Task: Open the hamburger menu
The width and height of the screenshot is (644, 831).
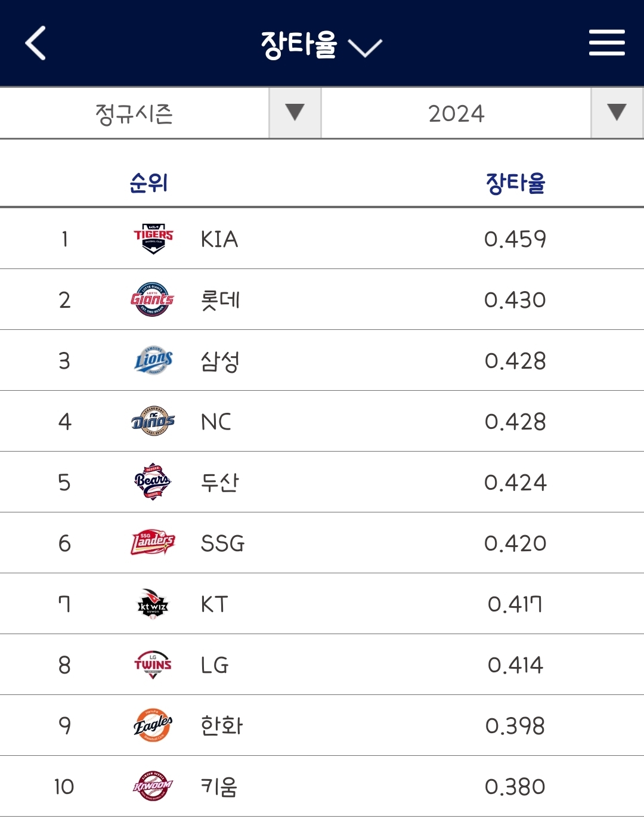Action: tap(606, 43)
